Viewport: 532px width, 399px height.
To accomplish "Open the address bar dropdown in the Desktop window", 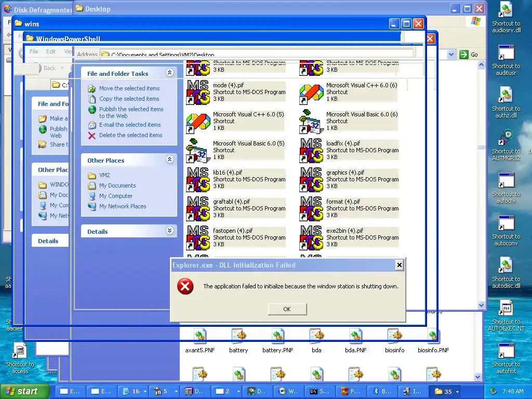I will 451,54.
